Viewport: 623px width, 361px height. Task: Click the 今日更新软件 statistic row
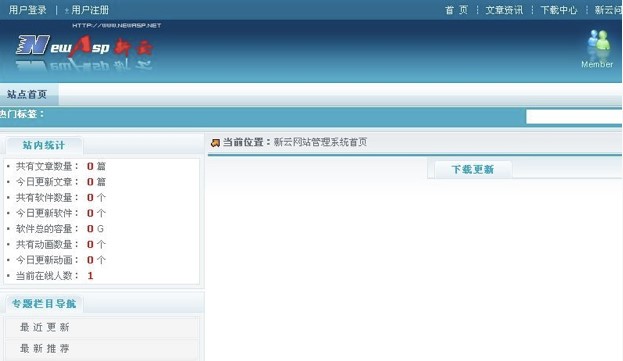(x=61, y=213)
